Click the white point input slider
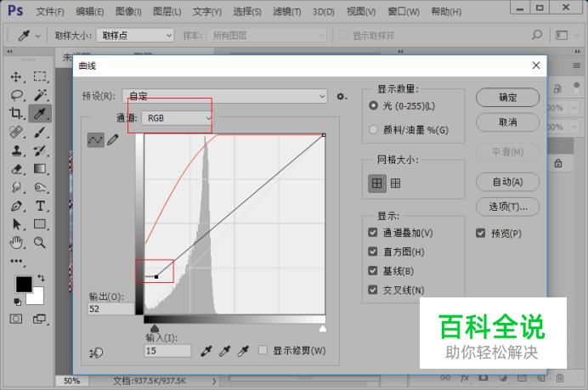Image resolution: width=588 pixels, height=390 pixels. click(x=323, y=329)
